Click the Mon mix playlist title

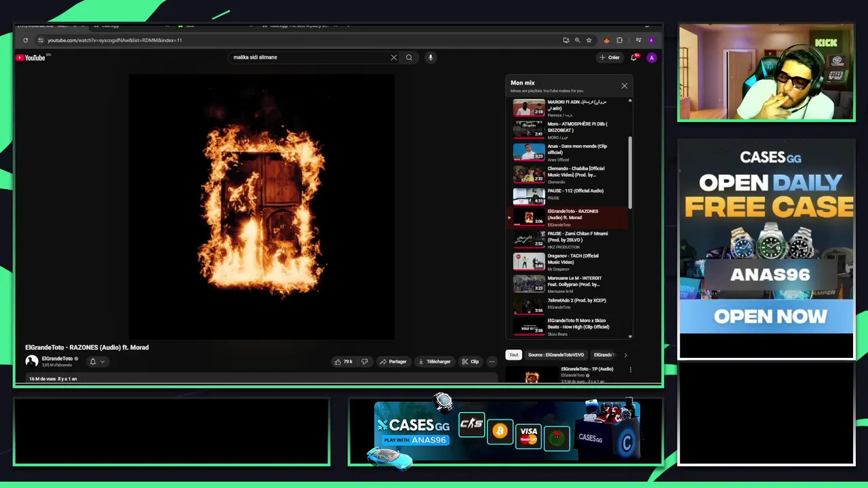point(523,83)
